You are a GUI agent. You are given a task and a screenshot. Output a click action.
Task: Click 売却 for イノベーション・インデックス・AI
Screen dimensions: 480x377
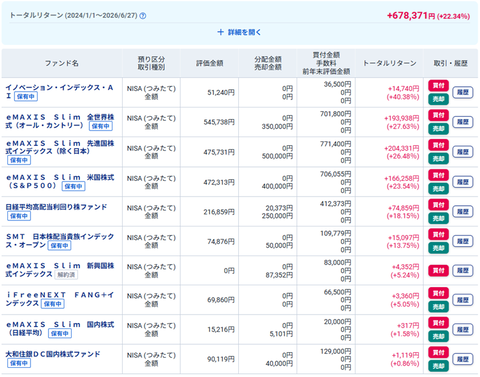[x=438, y=99]
